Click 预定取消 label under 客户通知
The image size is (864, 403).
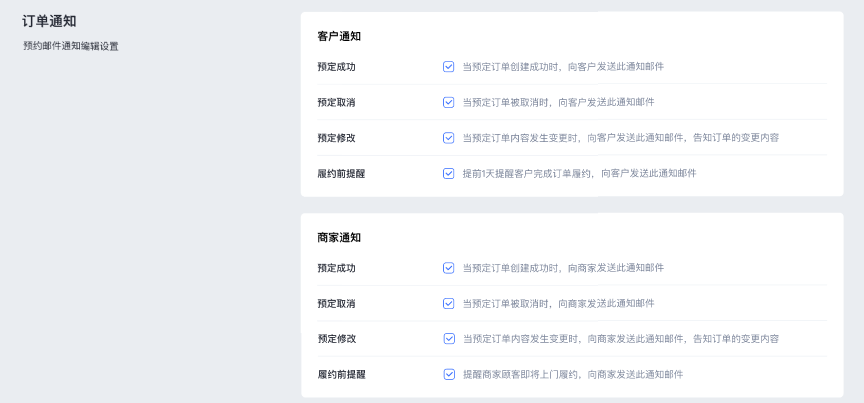[336, 102]
